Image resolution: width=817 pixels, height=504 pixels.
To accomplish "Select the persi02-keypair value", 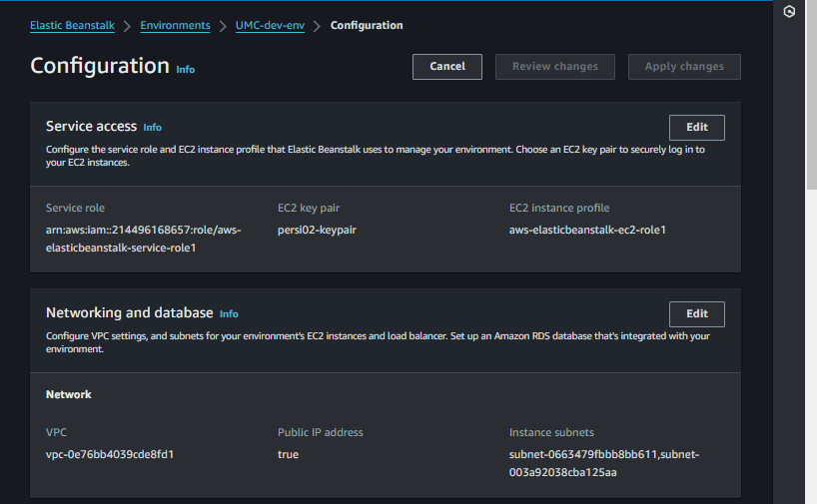I will 317,230.
